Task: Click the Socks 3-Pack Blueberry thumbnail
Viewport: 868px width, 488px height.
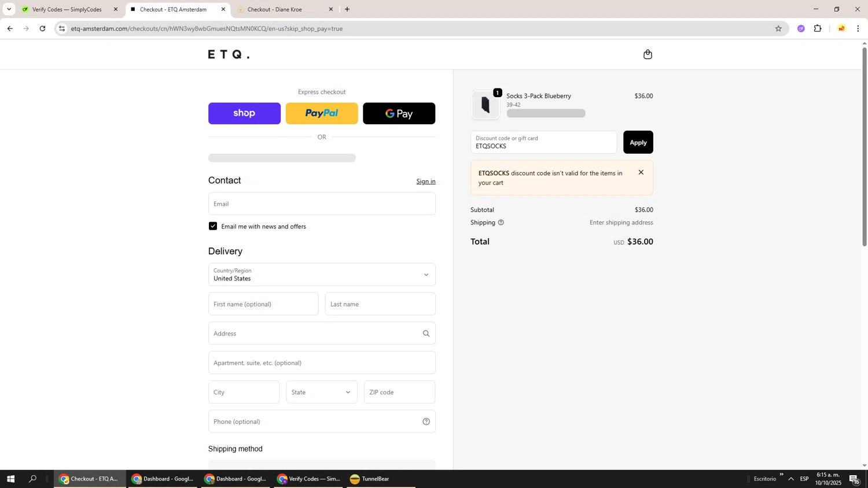Action: pos(486,105)
